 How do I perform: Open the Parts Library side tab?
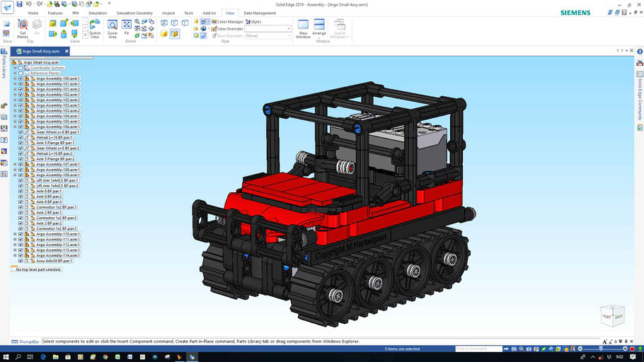(4, 63)
